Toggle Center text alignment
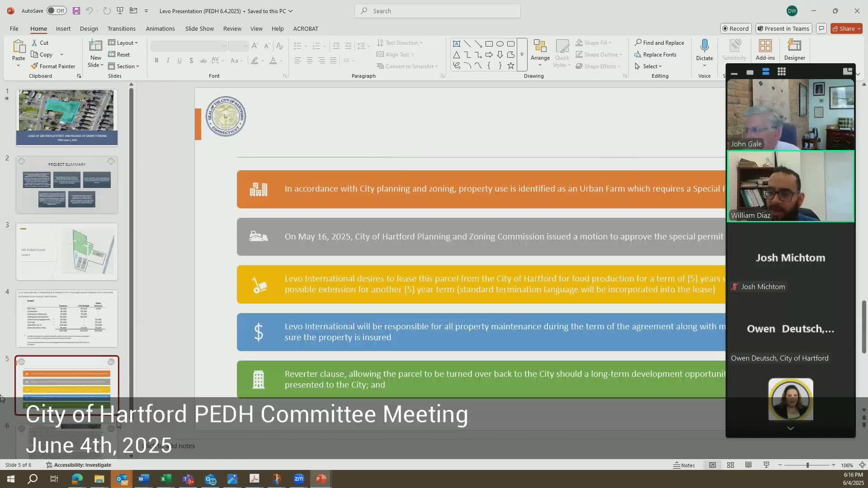 pyautogui.click(x=310, y=60)
